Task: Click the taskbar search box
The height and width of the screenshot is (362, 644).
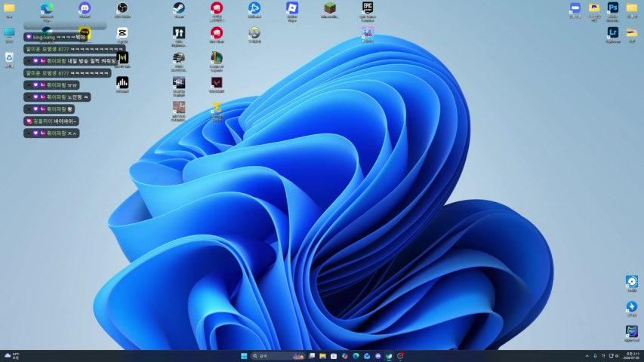Action: pyautogui.click(x=277, y=356)
